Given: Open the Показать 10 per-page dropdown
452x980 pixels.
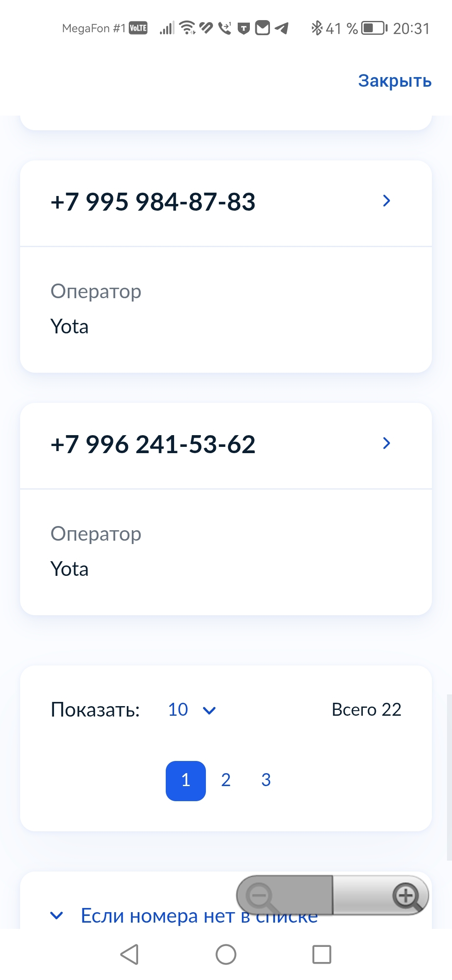Looking at the screenshot, I should coord(192,710).
